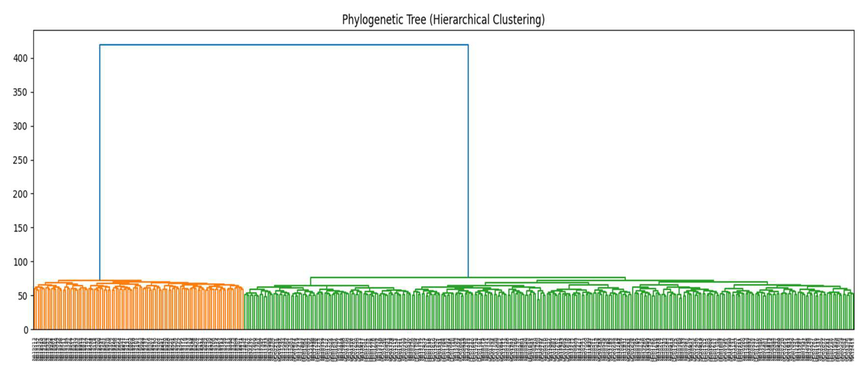Click the 250 y-axis tick label
The image size is (868, 380).
point(20,160)
